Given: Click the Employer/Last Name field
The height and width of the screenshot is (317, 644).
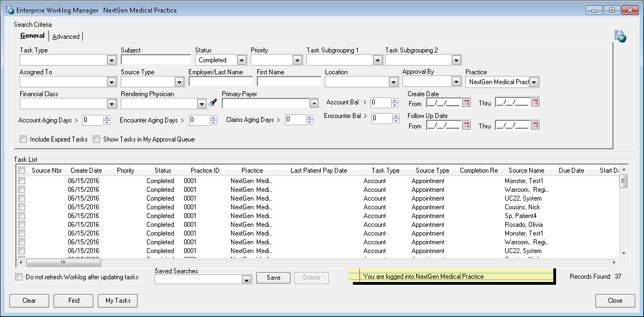Looking at the screenshot, I should point(221,81).
